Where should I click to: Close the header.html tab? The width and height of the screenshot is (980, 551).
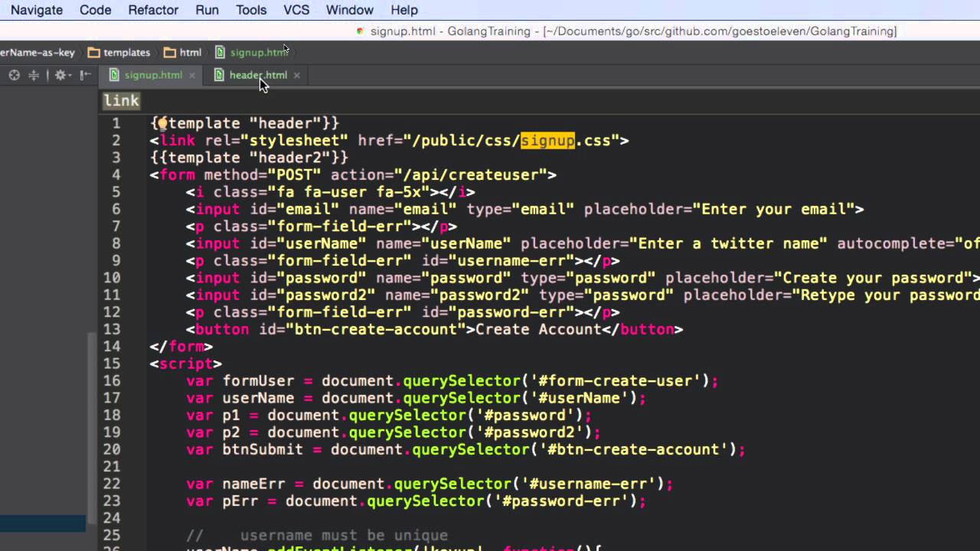(296, 75)
